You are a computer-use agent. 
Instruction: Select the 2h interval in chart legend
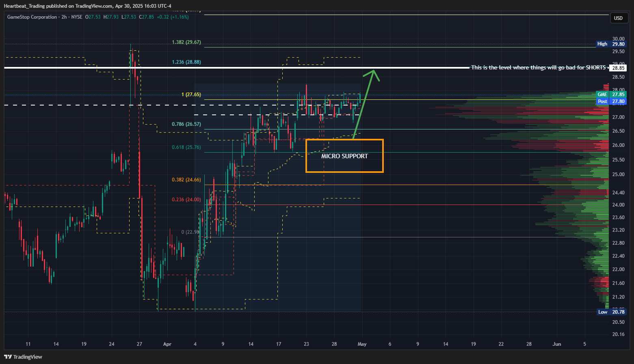click(x=64, y=17)
